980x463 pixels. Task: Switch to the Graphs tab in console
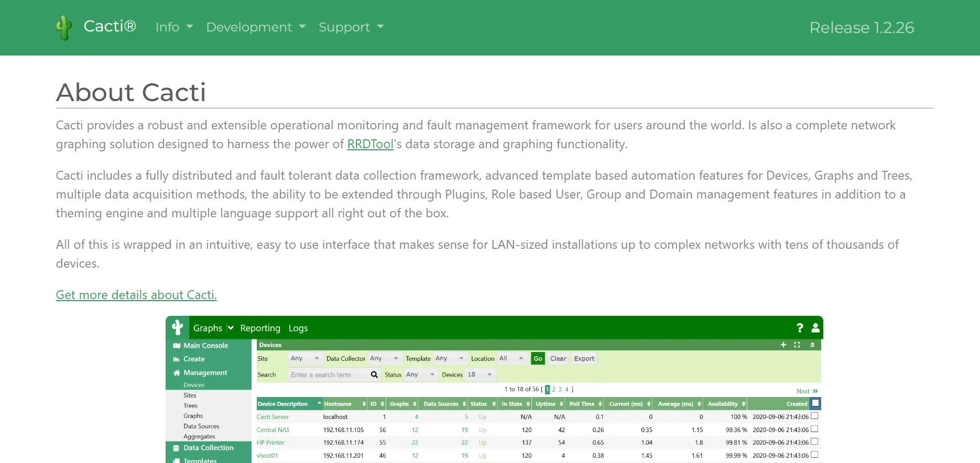click(208, 328)
